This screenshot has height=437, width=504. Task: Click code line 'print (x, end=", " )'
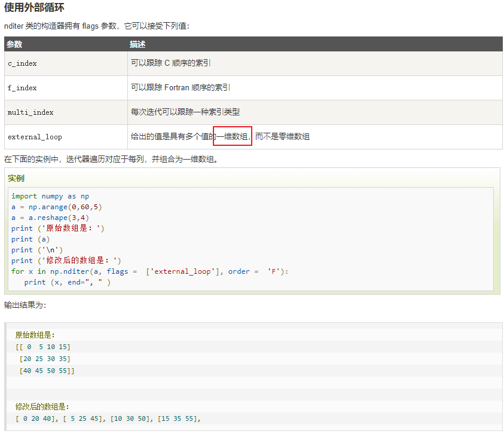point(67,282)
